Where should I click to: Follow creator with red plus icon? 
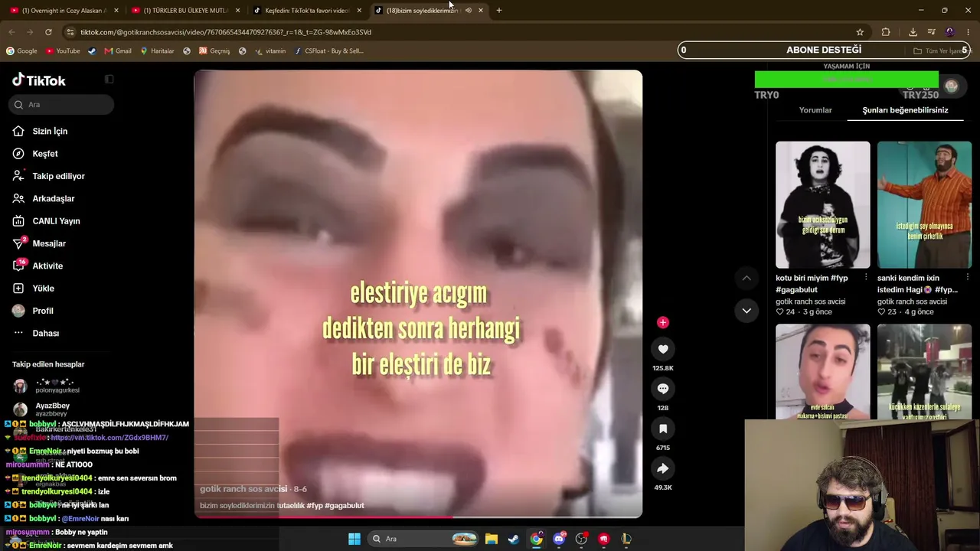click(x=663, y=322)
